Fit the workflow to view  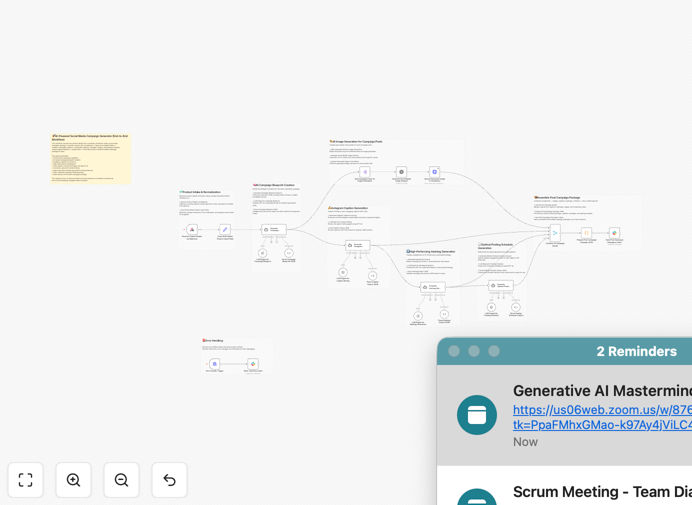[x=26, y=480]
